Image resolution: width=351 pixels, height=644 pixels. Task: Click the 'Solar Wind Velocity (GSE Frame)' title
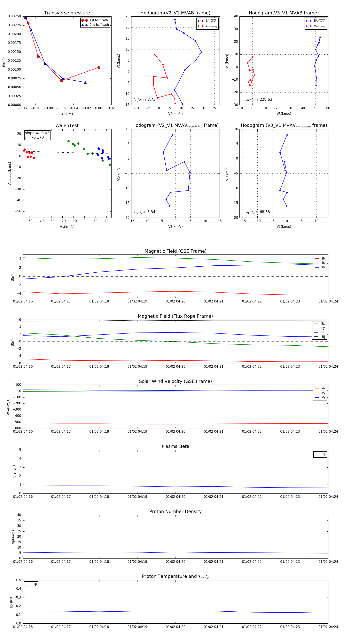(x=175, y=382)
